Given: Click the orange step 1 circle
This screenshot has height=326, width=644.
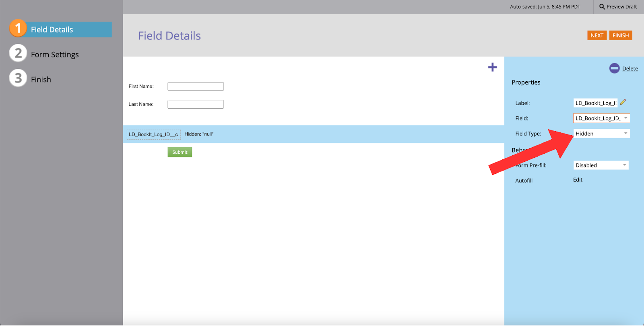Looking at the screenshot, I should tap(18, 29).
